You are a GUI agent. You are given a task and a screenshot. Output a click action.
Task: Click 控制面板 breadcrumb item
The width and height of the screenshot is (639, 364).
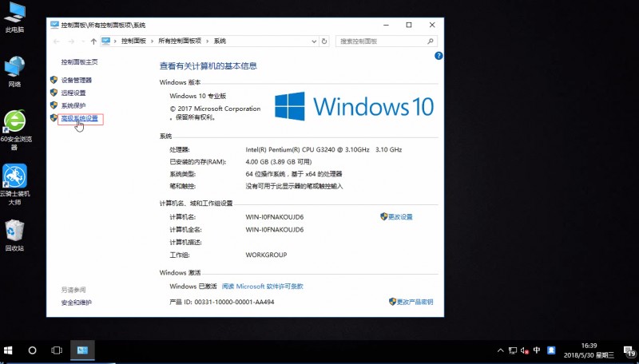(x=133, y=42)
